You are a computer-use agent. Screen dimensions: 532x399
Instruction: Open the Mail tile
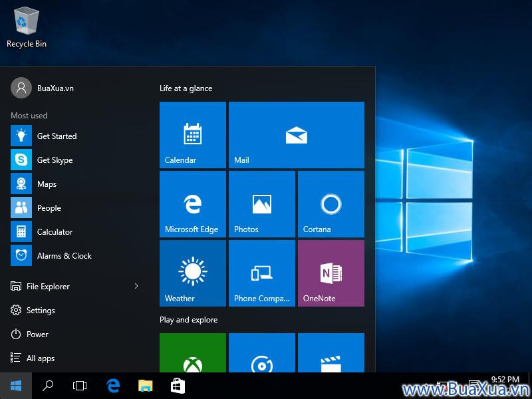[296, 135]
